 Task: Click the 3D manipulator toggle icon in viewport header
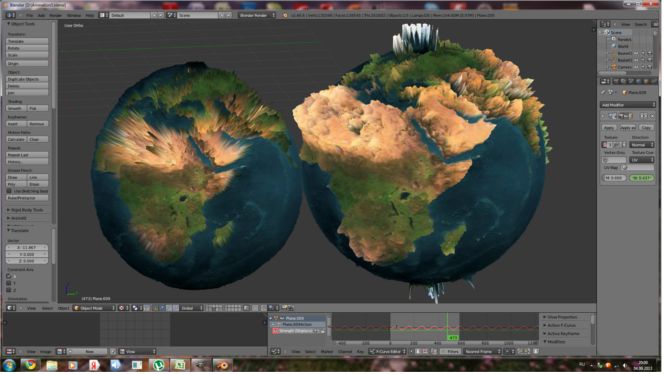pyautogui.click(x=155, y=309)
